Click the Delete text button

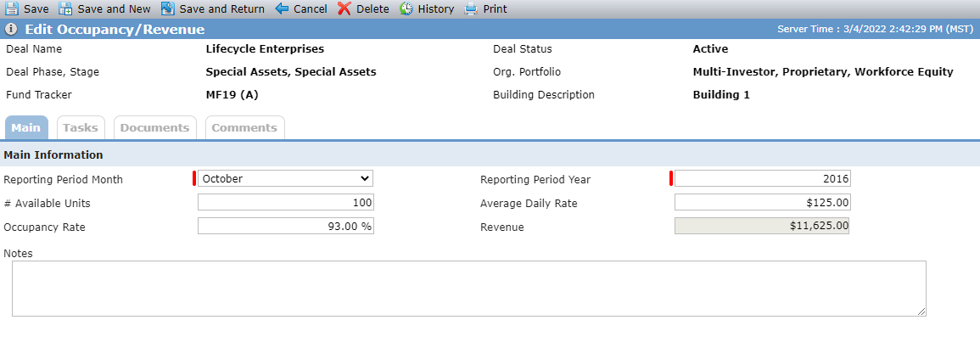coord(372,9)
